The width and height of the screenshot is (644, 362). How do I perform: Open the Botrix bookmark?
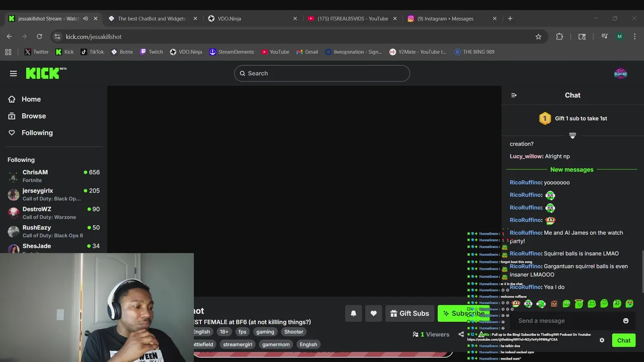click(x=122, y=52)
